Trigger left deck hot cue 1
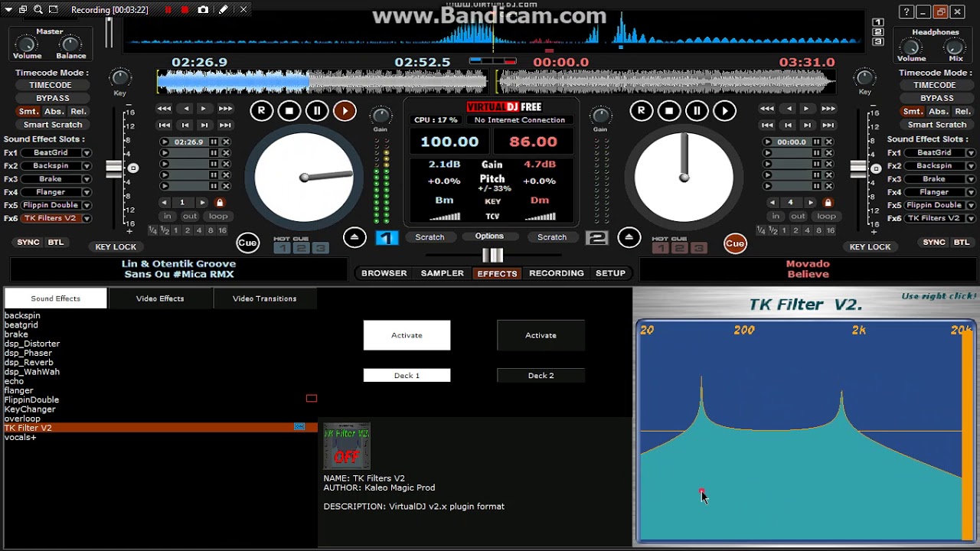980x551 pixels. point(282,248)
